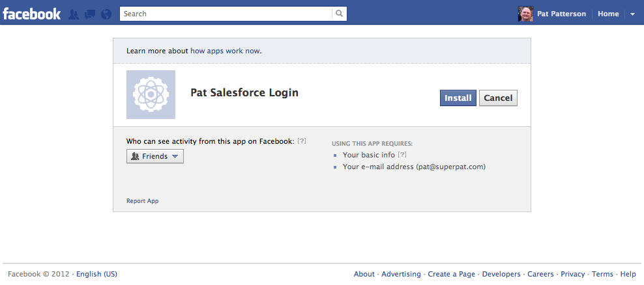
Task: Click the Pat Salesforce Login app icon
Action: (151, 95)
